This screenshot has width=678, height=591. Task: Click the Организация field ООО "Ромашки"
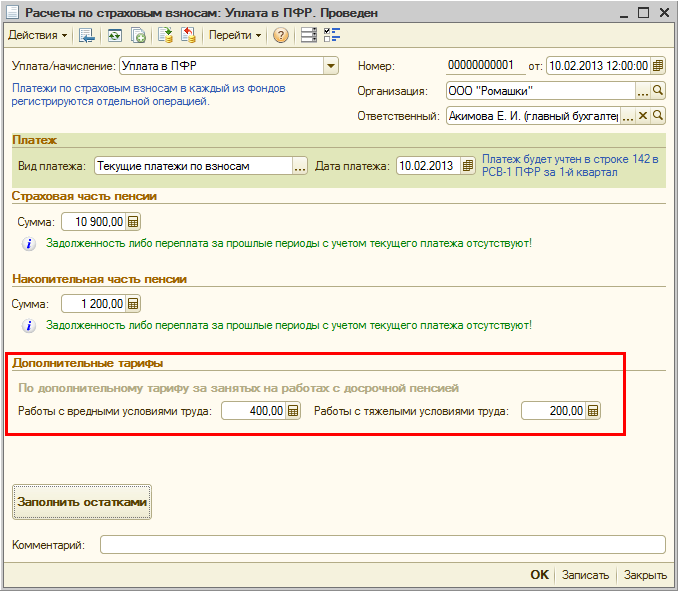tap(540, 91)
